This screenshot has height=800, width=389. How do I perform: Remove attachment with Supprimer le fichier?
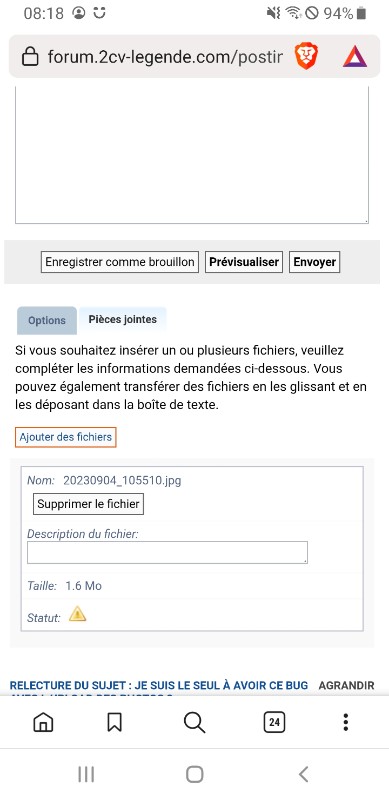88,504
